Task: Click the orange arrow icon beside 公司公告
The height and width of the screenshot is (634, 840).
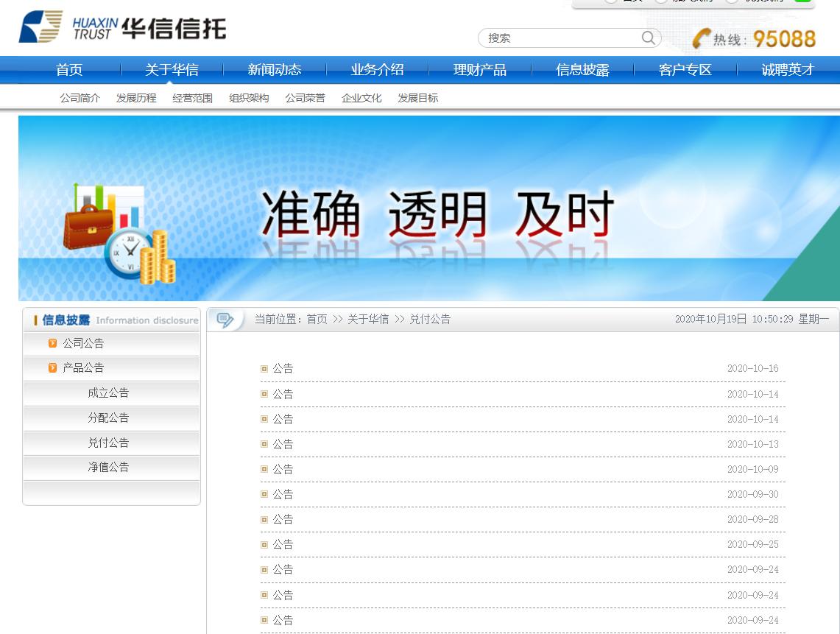Action: pos(52,343)
